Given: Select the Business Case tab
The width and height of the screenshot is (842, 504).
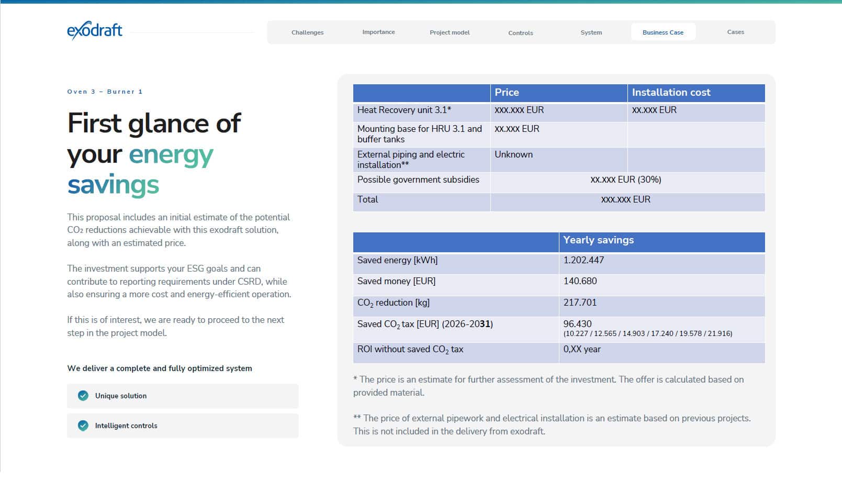Looking at the screenshot, I should coord(663,32).
